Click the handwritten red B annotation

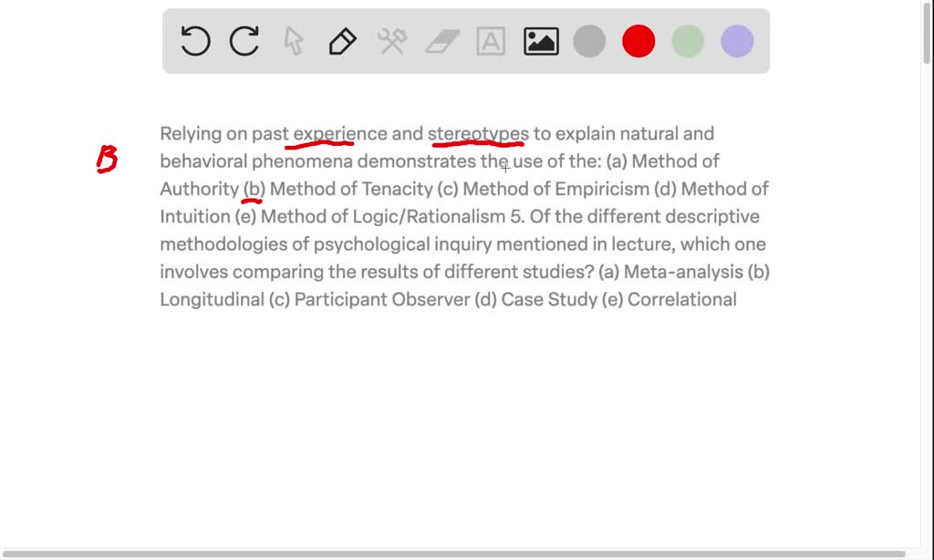tap(105, 159)
